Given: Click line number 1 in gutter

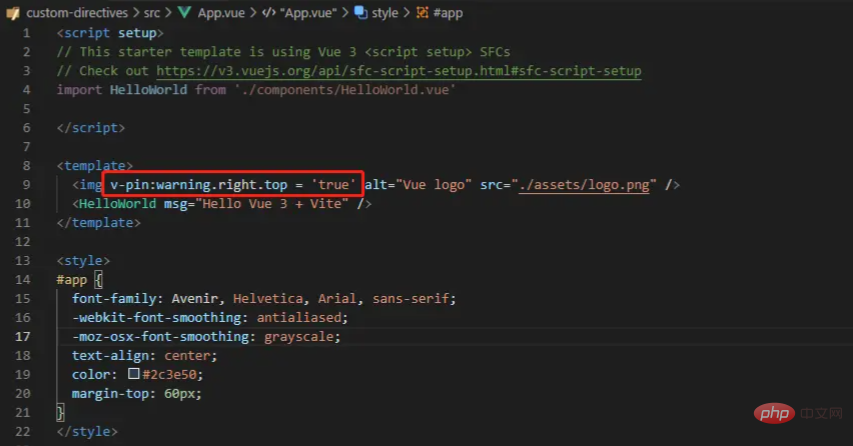Looking at the screenshot, I should [26, 33].
